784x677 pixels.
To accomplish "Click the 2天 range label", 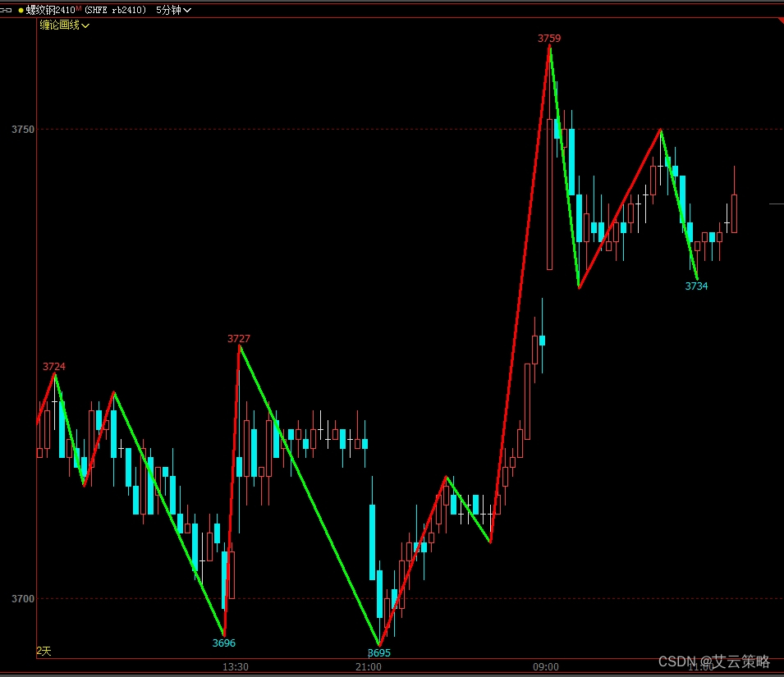I will pyautogui.click(x=44, y=651).
